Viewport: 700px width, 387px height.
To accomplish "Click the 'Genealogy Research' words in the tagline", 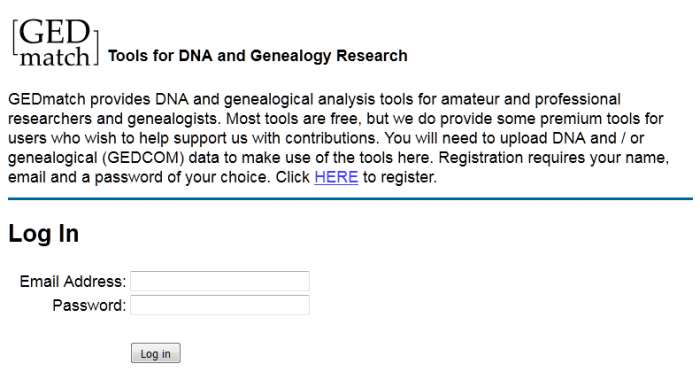I will click(x=329, y=56).
